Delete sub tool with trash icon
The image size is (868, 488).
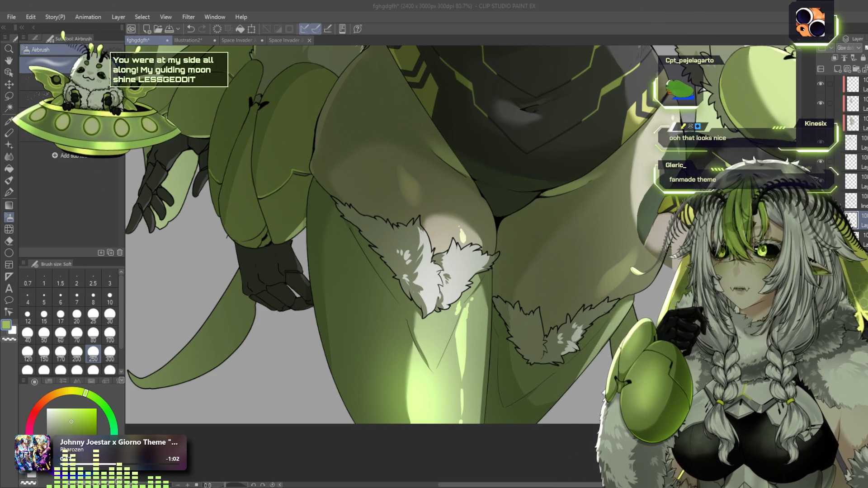click(x=120, y=253)
